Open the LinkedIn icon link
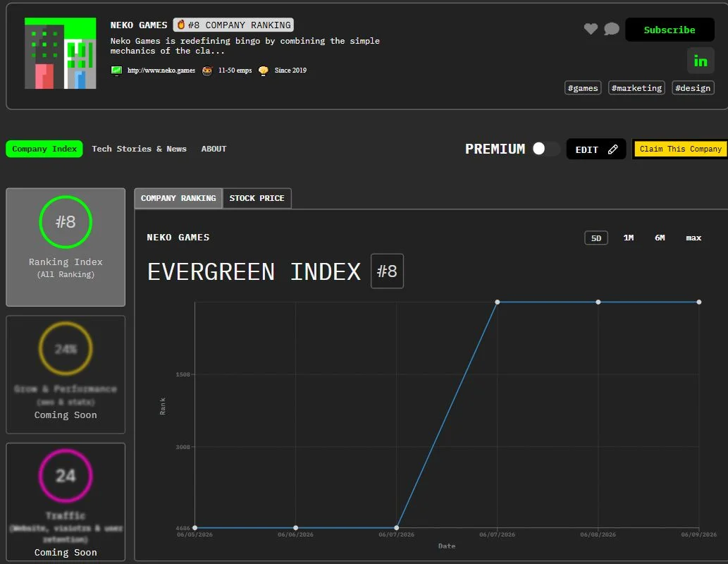 700,61
